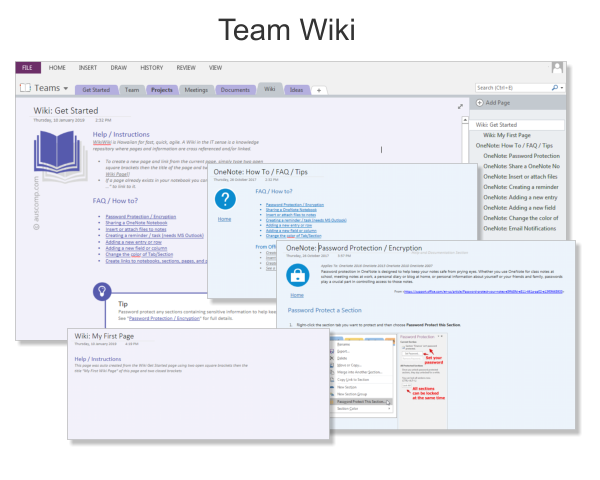Click Password Protect a Section heading
The image size is (600, 480).
point(324,310)
